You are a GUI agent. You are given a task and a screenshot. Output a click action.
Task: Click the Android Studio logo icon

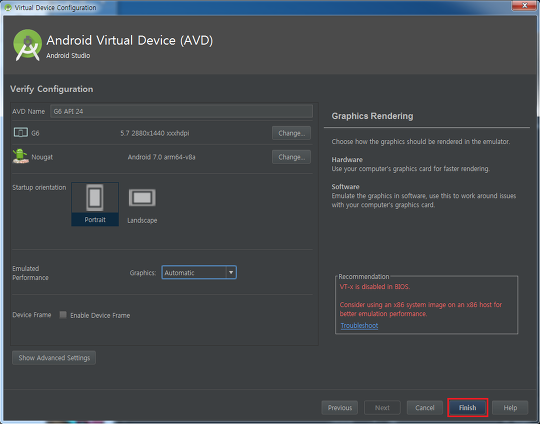(28, 45)
